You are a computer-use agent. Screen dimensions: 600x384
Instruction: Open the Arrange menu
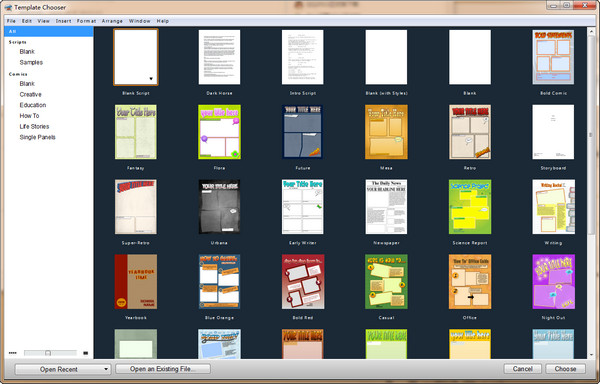[112, 21]
